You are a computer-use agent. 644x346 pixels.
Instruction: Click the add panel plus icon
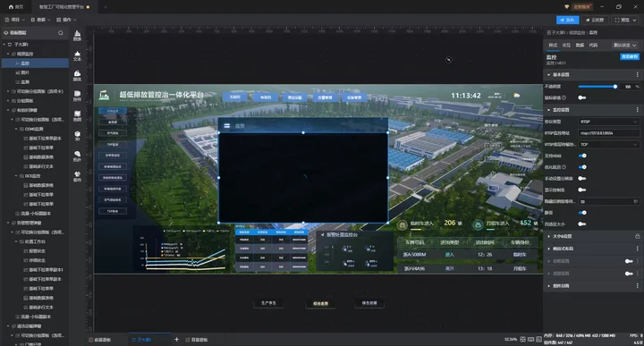(x=176, y=340)
